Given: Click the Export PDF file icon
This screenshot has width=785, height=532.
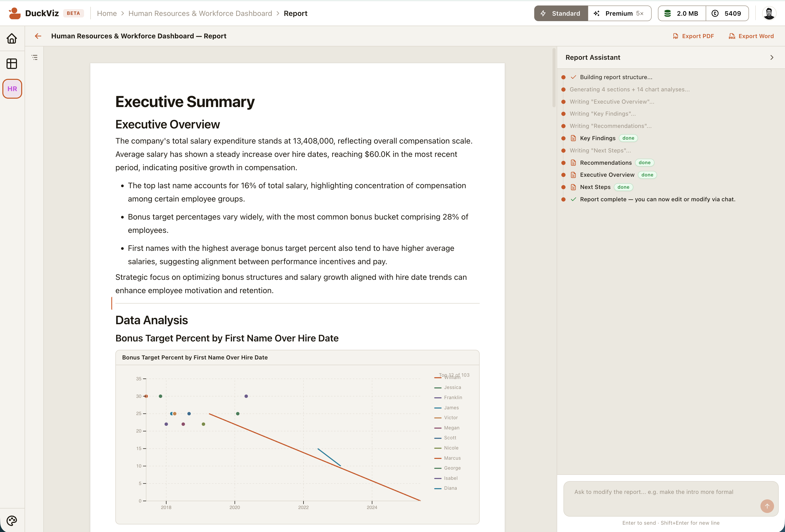Looking at the screenshot, I should (x=675, y=36).
